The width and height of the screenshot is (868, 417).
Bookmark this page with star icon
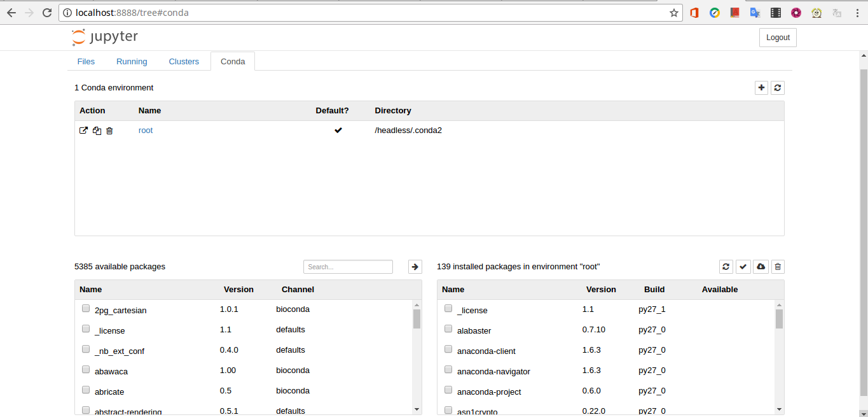coord(674,13)
